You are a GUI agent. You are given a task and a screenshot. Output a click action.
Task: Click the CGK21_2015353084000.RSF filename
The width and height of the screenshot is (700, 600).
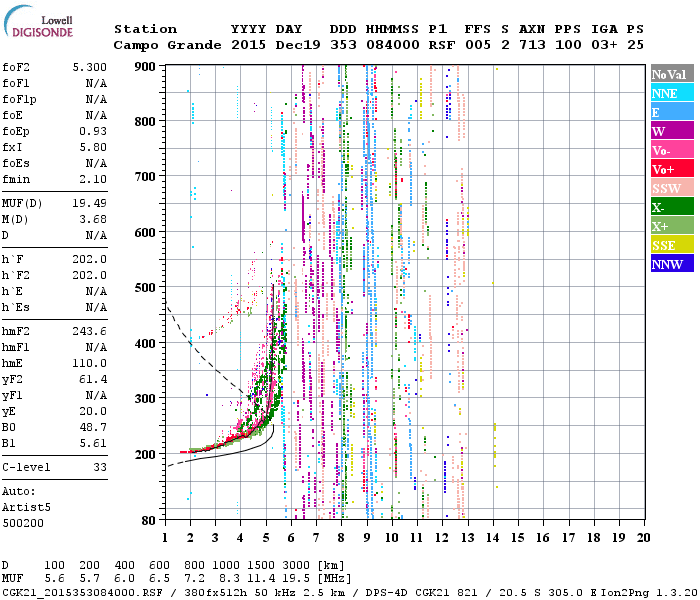pyautogui.click(x=82, y=593)
